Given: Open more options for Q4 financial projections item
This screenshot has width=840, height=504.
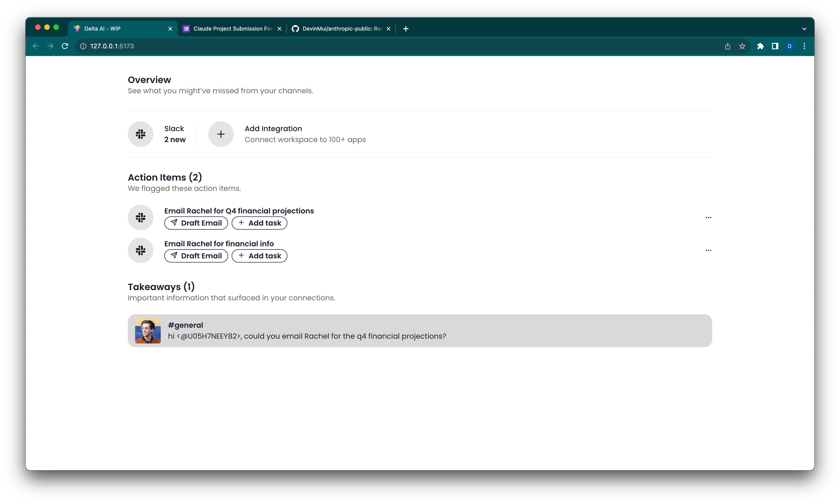Looking at the screenshot, I should click(708, 217).
